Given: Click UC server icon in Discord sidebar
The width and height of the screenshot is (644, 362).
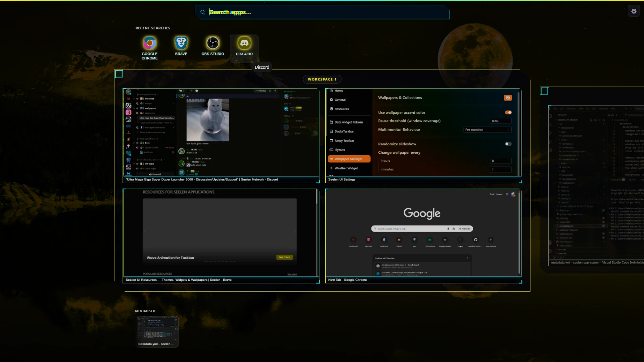Looking at the screenshot, I should [128, 126].
